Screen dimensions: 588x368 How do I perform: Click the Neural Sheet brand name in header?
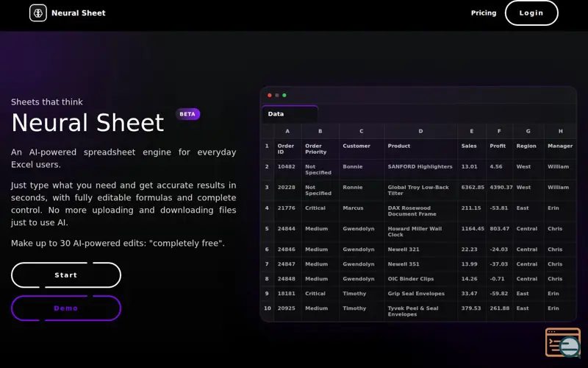(79, 13)
